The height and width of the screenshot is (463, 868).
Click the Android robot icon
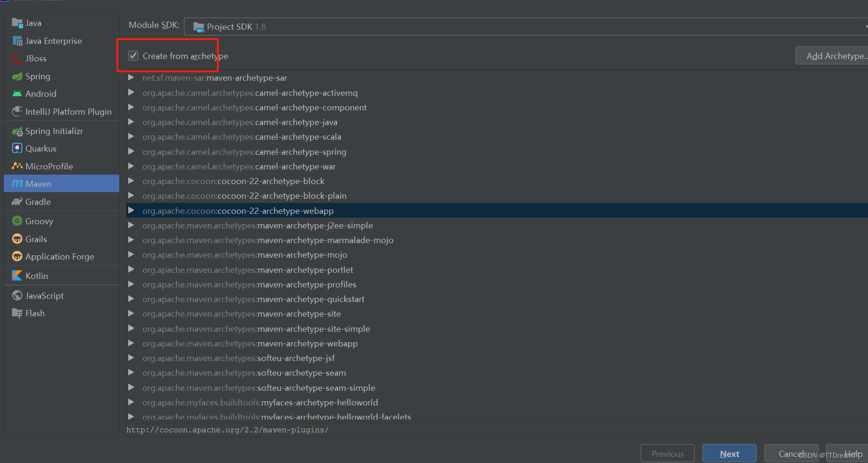pyautogui.click(x=17, y=94)
